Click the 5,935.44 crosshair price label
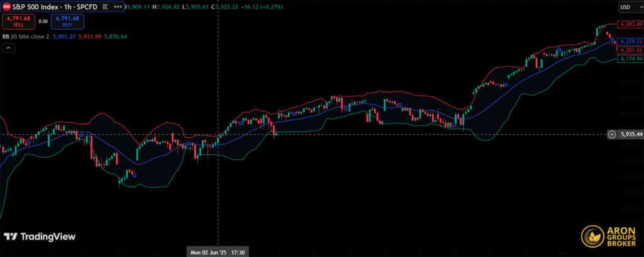This screenshot has width=644, height=257. click(x=630, y=134)
